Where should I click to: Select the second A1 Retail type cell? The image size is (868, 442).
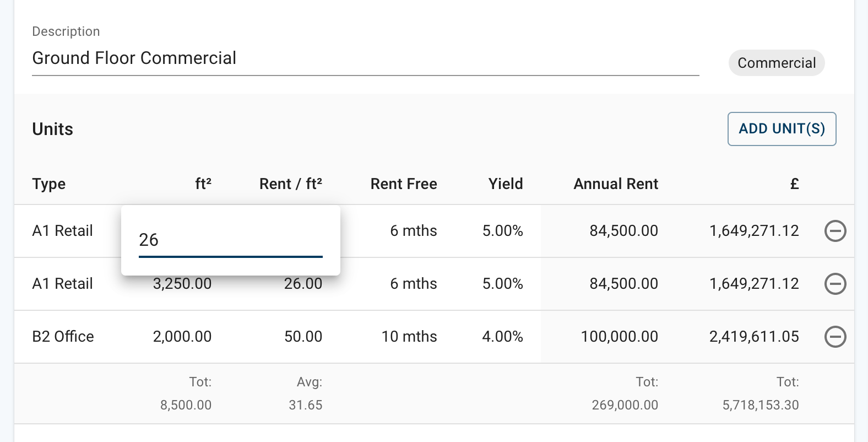[63, 284]
